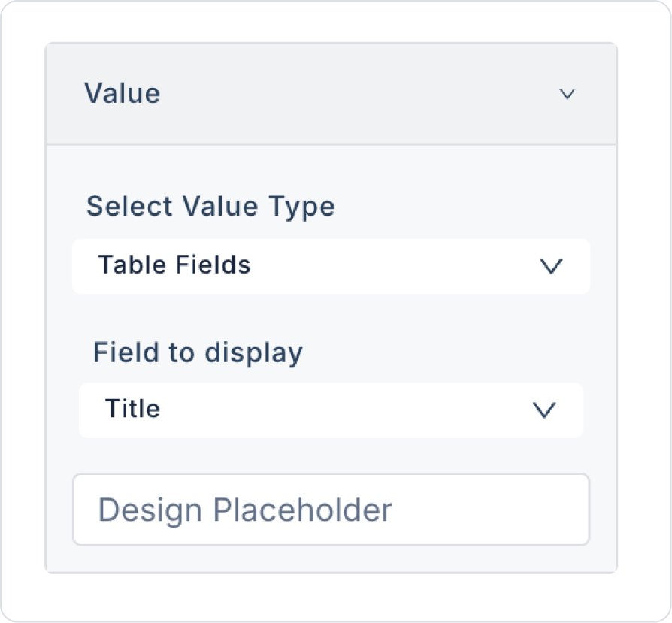Click the word "Placeholder" in the text box
Viewport: 672px width, 623px height.
click(x=302, y=510)
